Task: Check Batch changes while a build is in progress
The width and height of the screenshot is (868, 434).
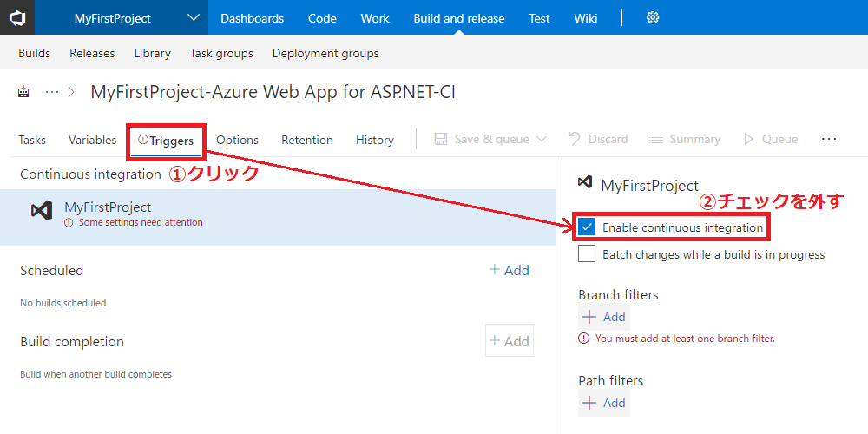Action: point(587,254)
